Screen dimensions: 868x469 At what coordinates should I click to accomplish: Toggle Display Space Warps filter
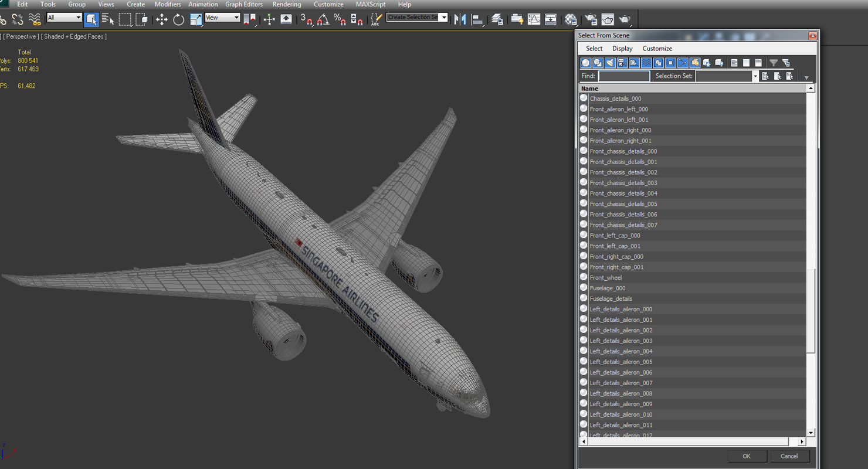click(x=646, y=63)
